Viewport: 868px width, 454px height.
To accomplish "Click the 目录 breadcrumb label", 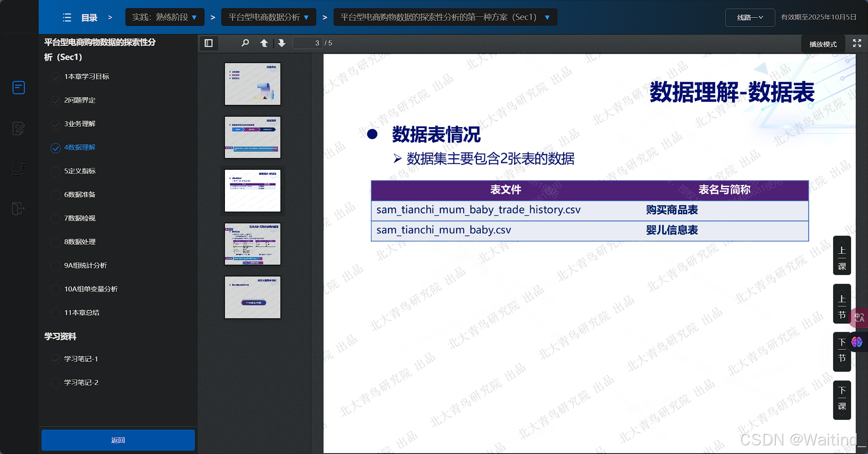I will tap(89, 18).
